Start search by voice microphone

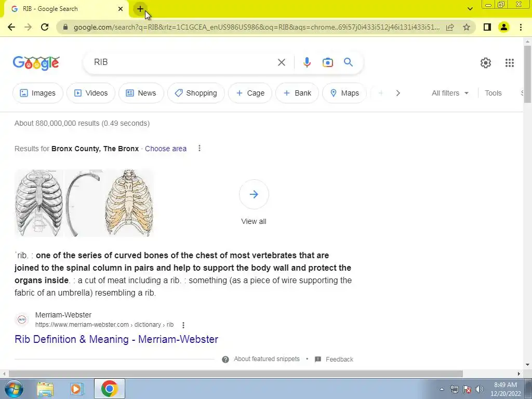point(307,62)
